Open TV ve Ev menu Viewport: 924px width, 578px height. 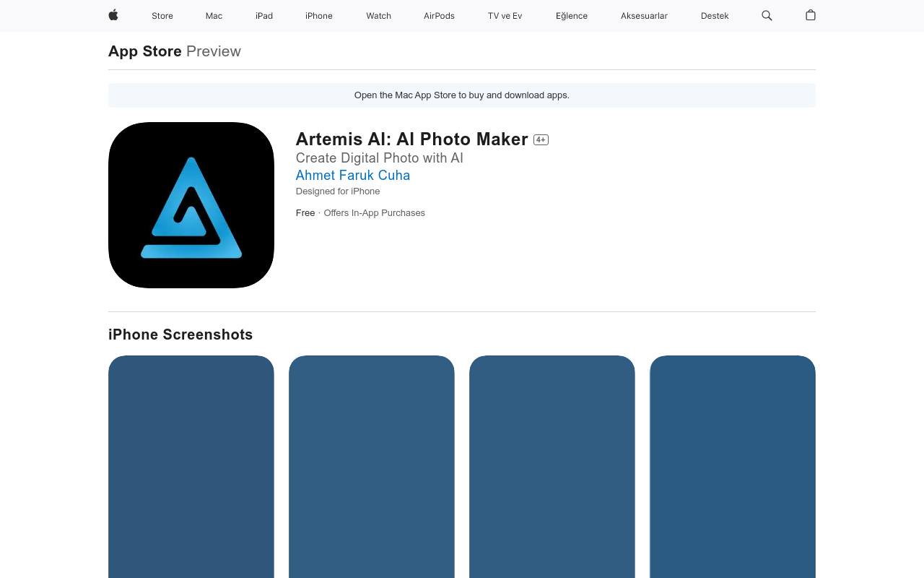point(505,16)
